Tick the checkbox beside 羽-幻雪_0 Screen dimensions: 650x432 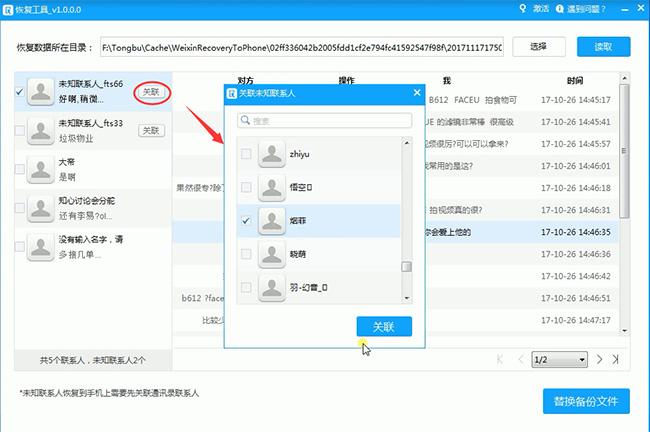246,287
